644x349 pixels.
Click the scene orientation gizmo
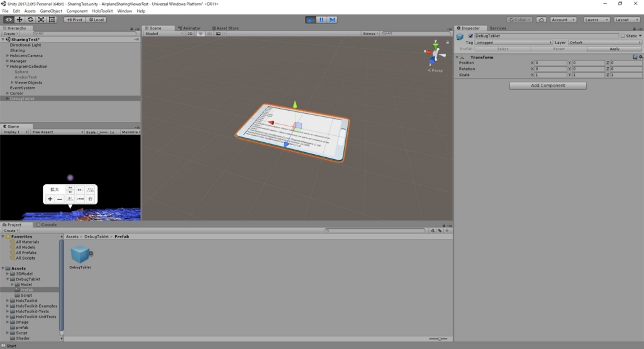click(x=435, y=53)
